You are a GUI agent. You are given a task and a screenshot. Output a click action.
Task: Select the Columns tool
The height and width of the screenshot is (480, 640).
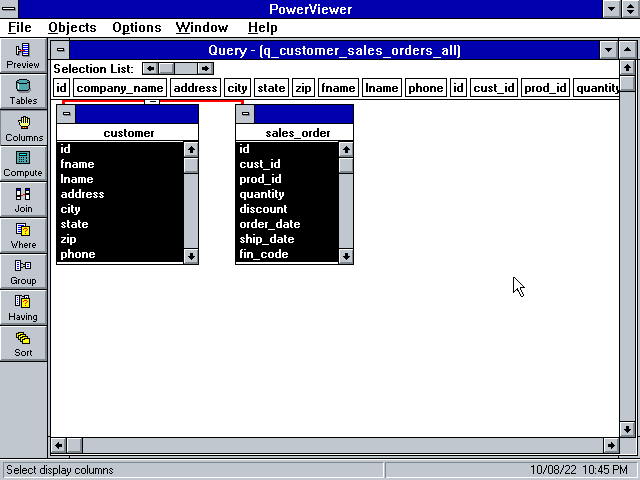(x=23, y=128)
